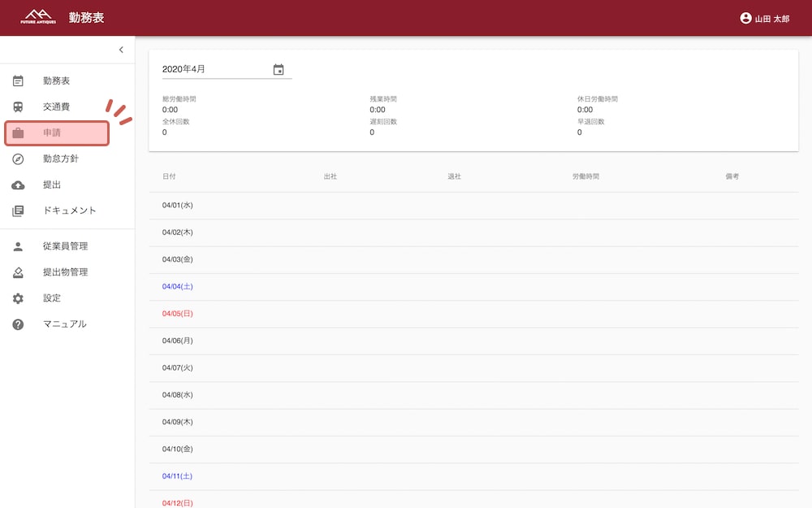Click the 従業員管理 person icon
Image resolution: width=812 pixels, height=508 pixels.
(18, 246)
